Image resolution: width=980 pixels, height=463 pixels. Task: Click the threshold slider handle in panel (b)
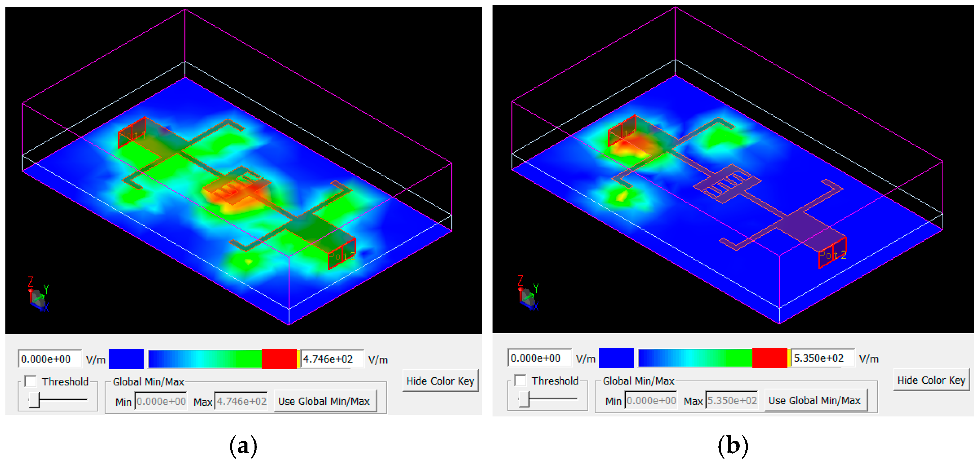click(x=524, y=399)
